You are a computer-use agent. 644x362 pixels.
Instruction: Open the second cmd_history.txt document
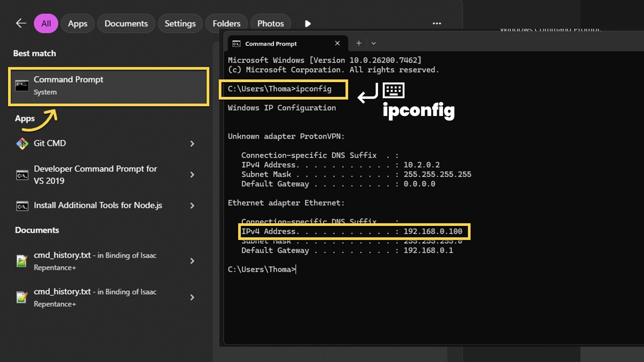95,298
